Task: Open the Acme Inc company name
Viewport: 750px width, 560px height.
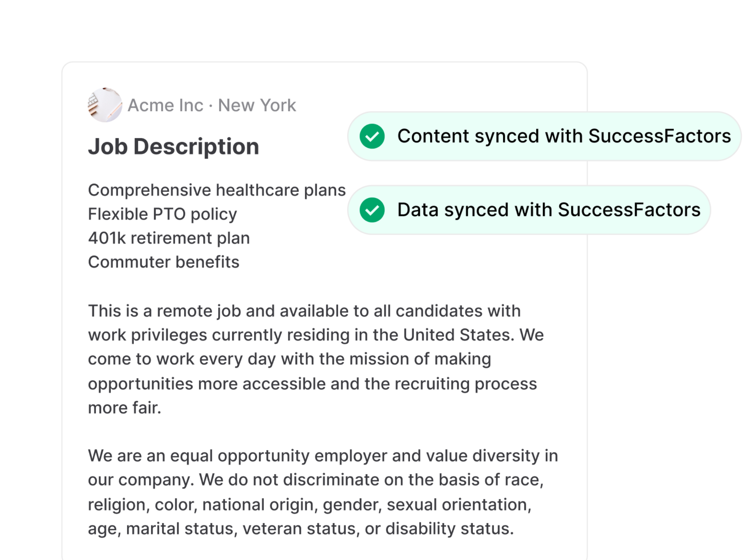Action: [x=165, y=105]
